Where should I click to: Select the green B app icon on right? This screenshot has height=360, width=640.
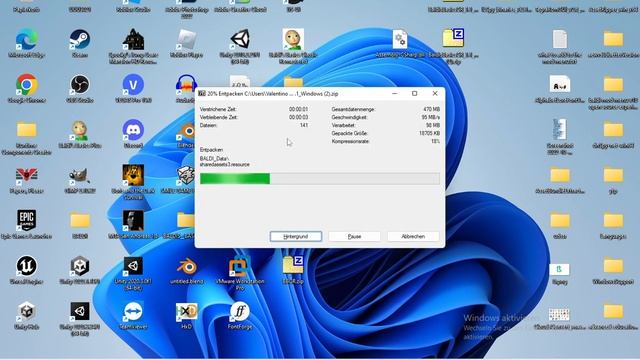[x=560, y=269]
